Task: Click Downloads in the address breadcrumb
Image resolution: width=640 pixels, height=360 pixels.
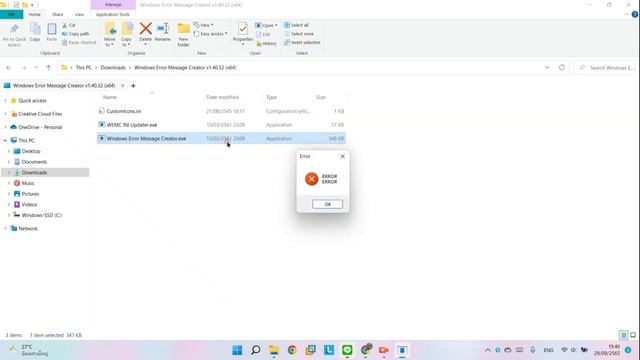Action: 113,67
